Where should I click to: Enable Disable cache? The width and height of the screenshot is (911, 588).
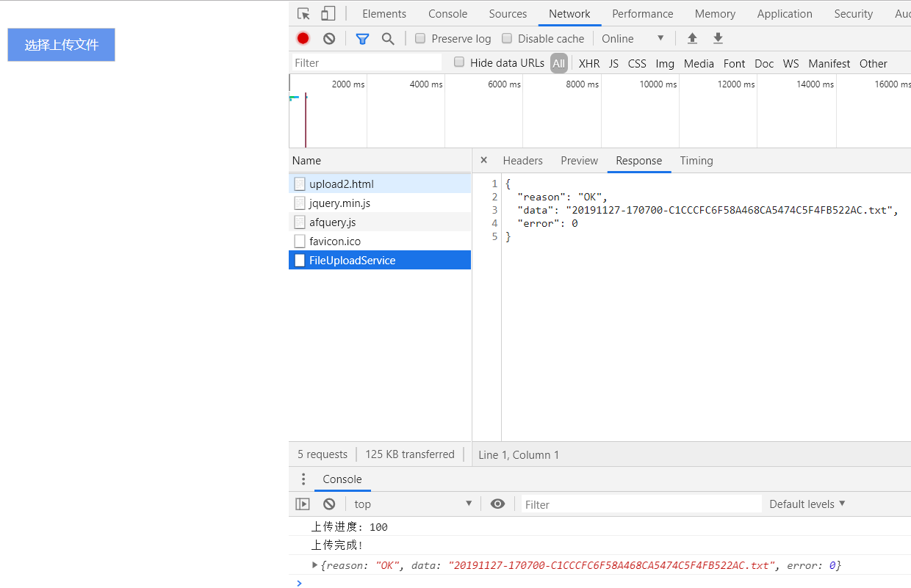coord(507,38)
